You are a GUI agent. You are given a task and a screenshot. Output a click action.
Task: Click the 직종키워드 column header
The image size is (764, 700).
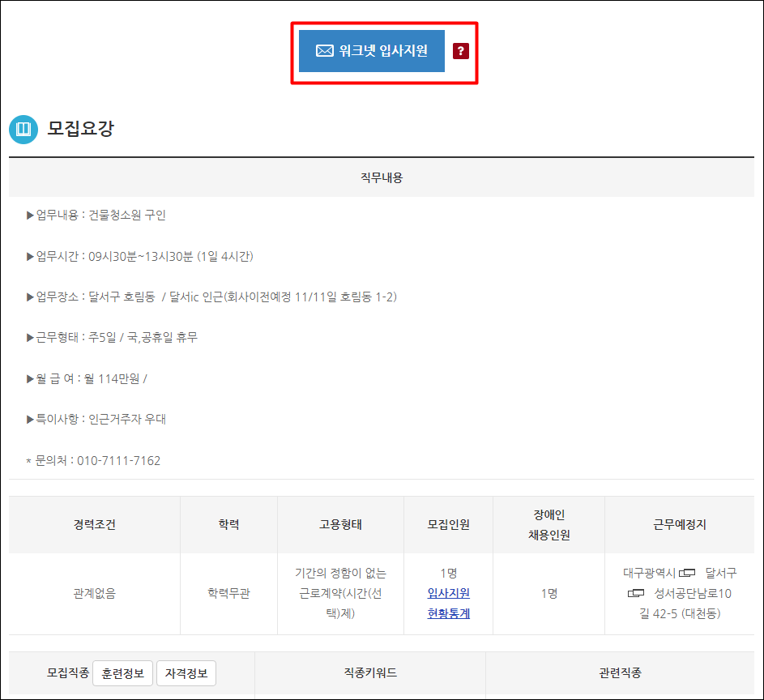[x=370, y=672]
